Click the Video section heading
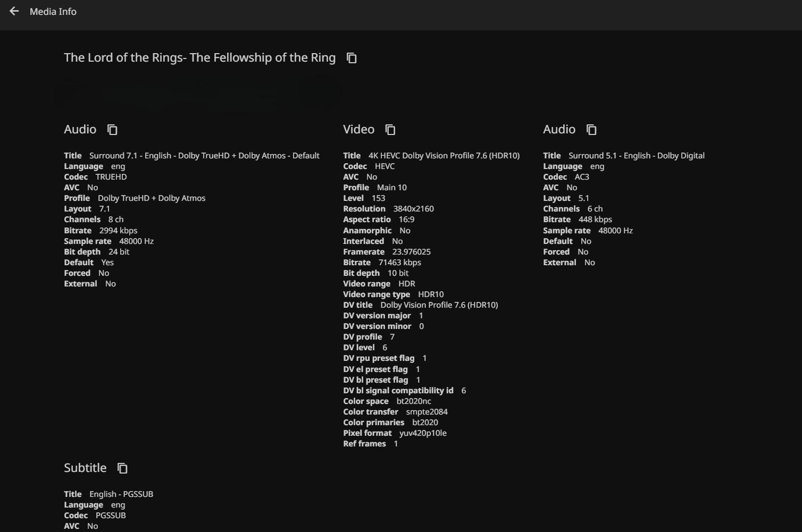 [x=358, y=130]
